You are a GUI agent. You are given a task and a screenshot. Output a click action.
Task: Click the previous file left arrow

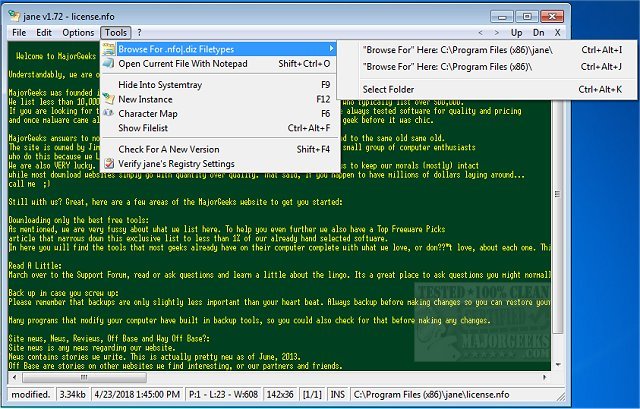pos(480,33)
